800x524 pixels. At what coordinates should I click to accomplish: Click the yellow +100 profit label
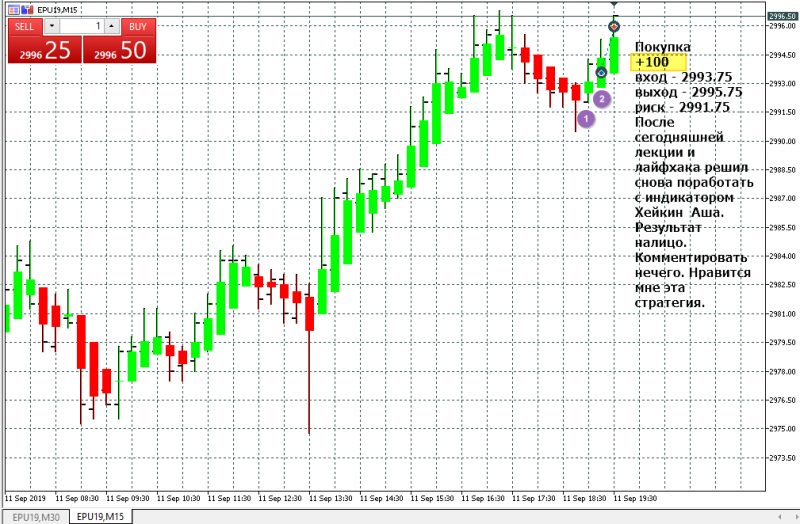pos(658,62)
